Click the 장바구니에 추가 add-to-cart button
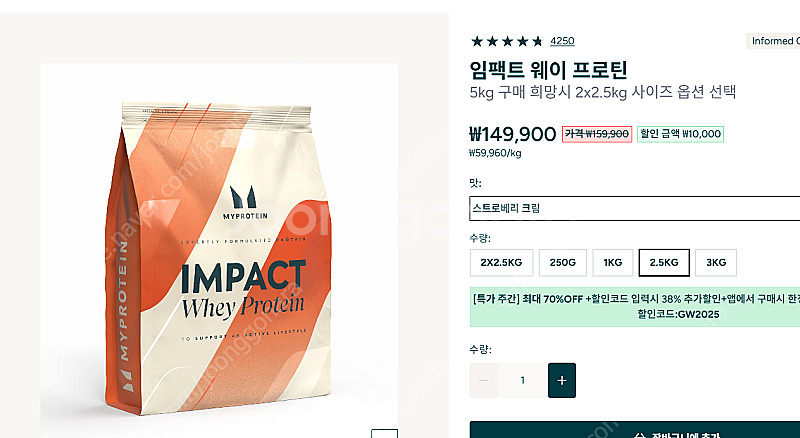 (x=634, y=431)
